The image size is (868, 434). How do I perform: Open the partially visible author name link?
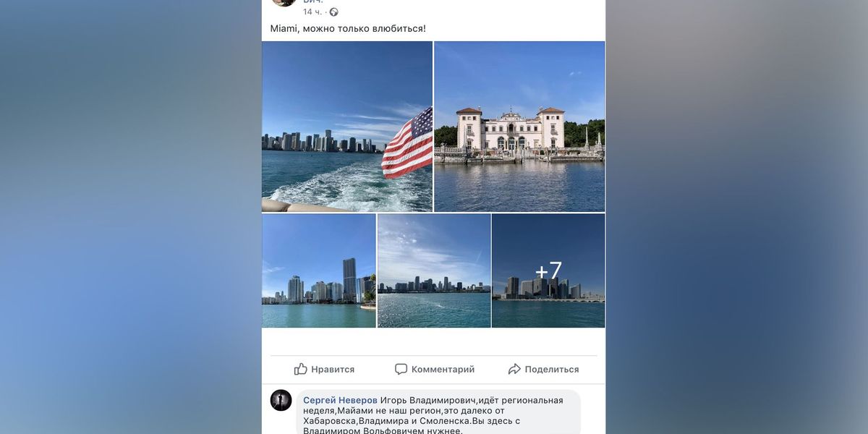click(x=312, y=2)
